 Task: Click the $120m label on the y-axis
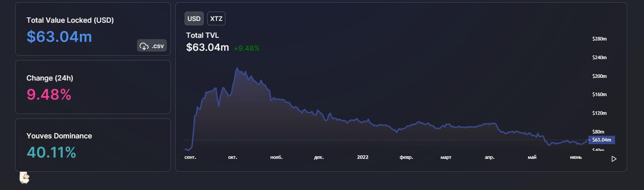tap(600, 113)
